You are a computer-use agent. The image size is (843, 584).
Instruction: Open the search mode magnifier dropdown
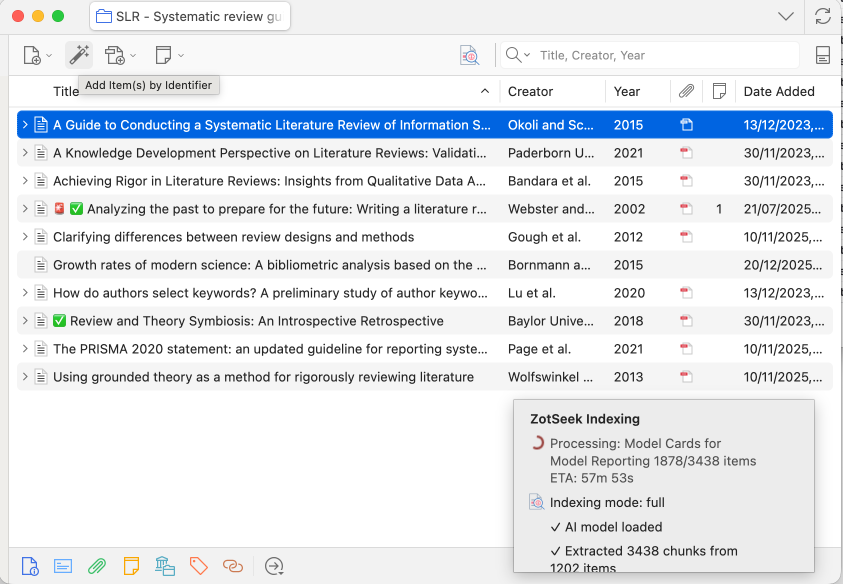pyautogui.click(x=518, y=55)
